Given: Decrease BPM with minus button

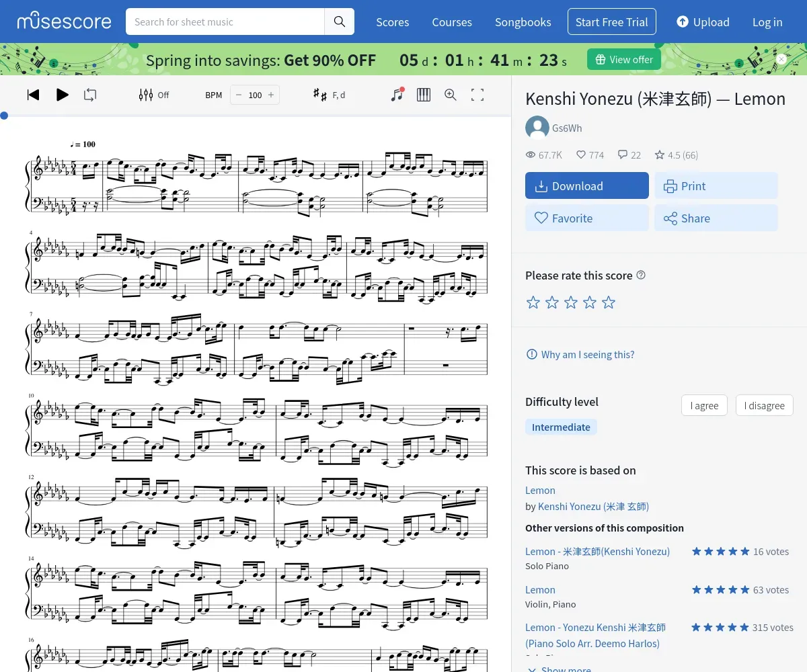Looking at the screenshot, I should 239,95.
